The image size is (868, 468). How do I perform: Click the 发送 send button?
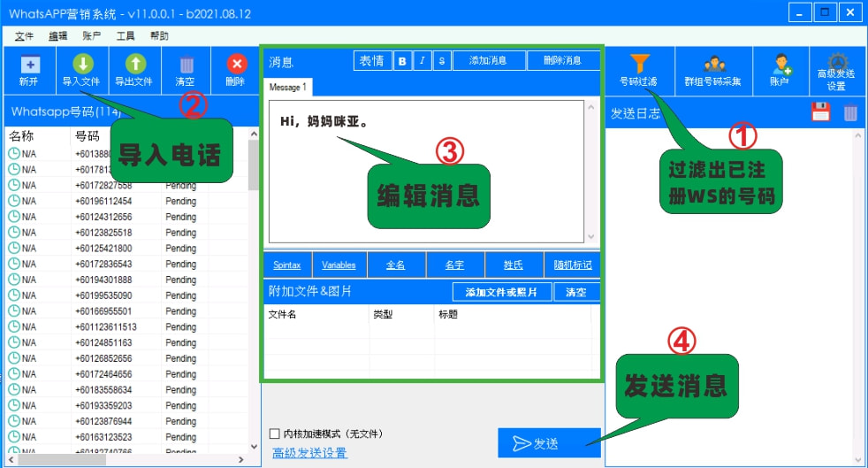[x=549, y=443]
